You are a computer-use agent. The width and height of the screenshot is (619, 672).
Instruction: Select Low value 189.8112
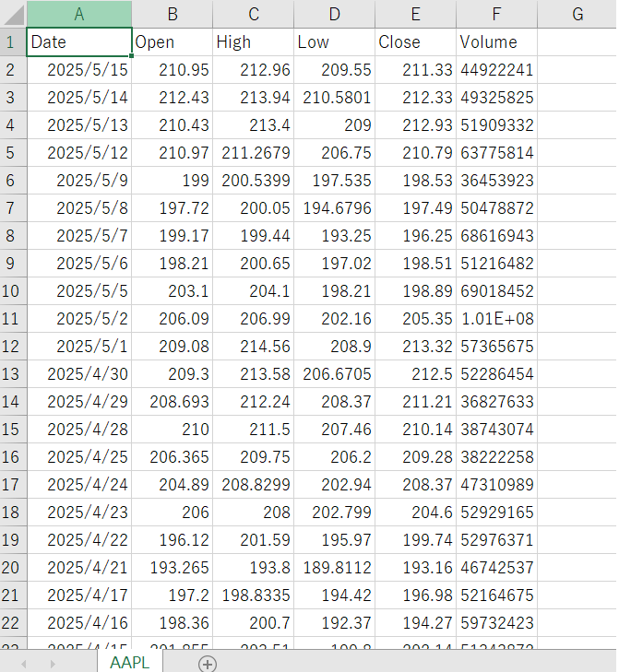[x=334, y=568]
